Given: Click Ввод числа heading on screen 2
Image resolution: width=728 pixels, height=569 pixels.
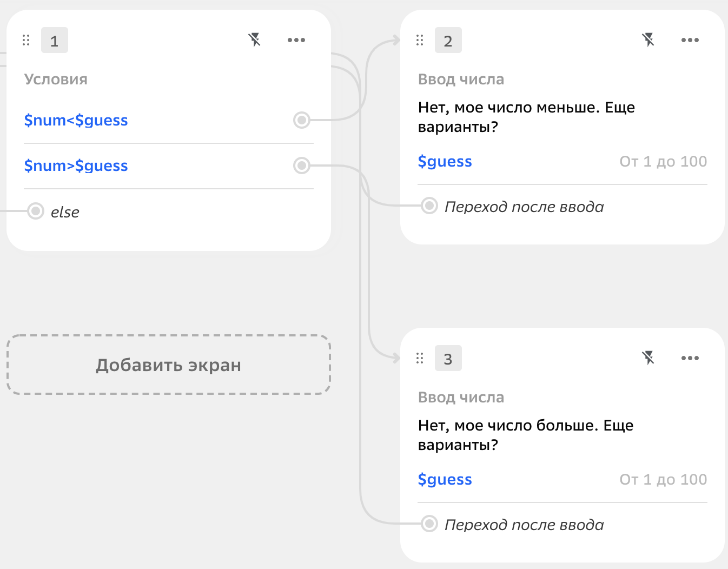Looking at the screenshot, I should click(x=461, y=80).
